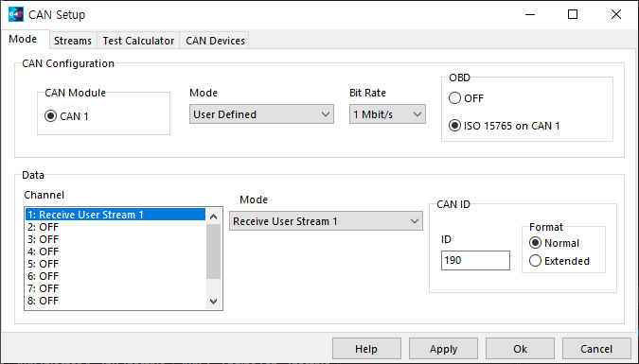Image resolution: width=639 pixels, height=364 pixels.
Task: Open the Test Calculator tab
Action: [x=138, y=41]
